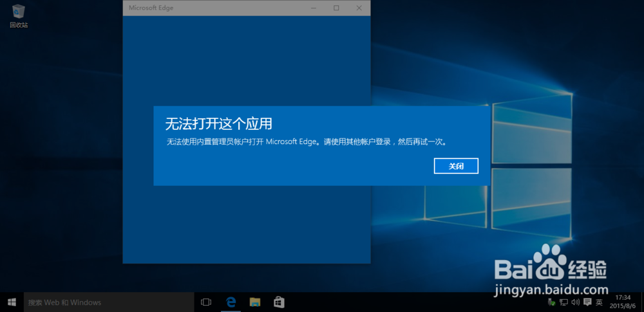Select the 回收站 Recycle Bin desktop icon
The height and width of the screenshot is (312, 644).
coord(19,17)
